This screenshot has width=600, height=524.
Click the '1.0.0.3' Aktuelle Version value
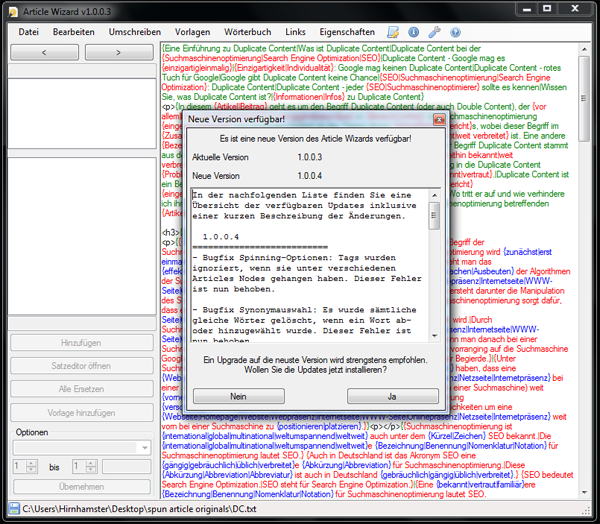pos(310,157)
